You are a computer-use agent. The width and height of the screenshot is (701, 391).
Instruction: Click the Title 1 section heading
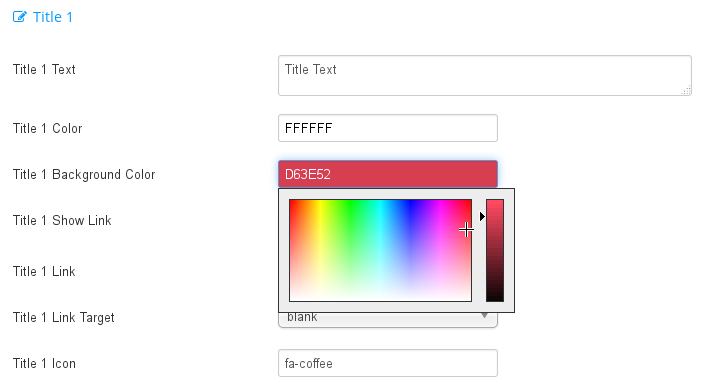tap(52, 17)
